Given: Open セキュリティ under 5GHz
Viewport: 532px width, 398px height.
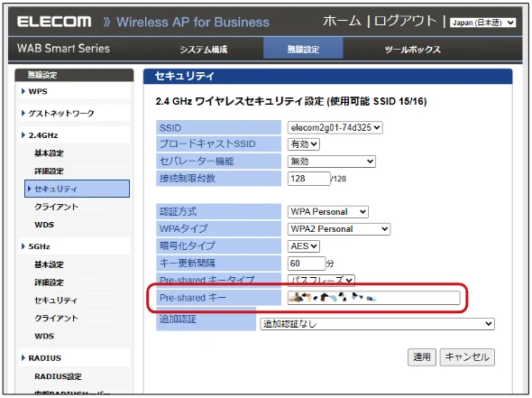Looking at the screenshot, I should tap(56, 301).
